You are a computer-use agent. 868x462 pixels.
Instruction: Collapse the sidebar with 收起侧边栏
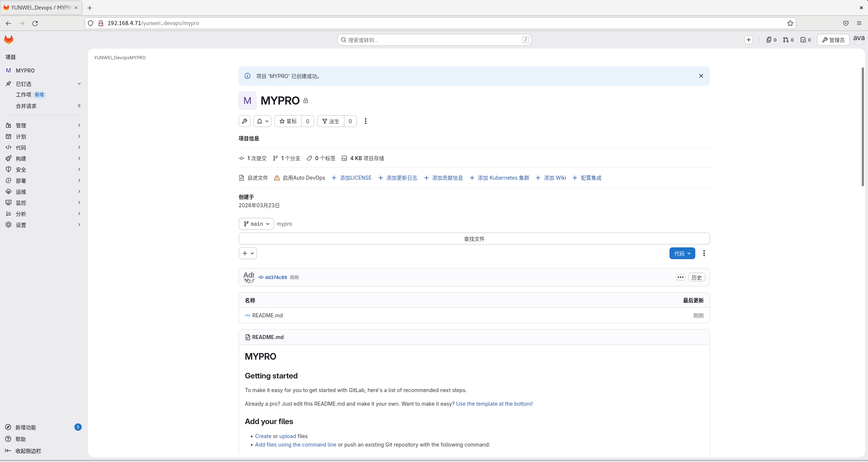[28, 451]
